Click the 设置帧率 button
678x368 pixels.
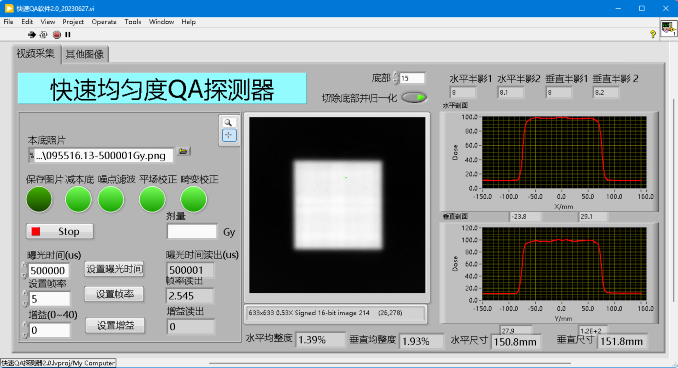[115, 294]
